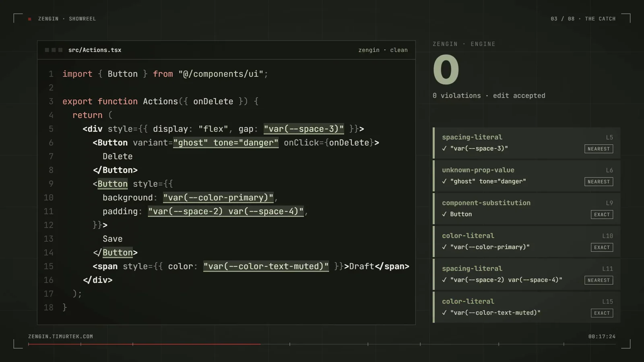Click highlighted "var(--color-primary)" on line 10
The height and width of the screenshot is (362, 644).
click(x=218, y=197)
